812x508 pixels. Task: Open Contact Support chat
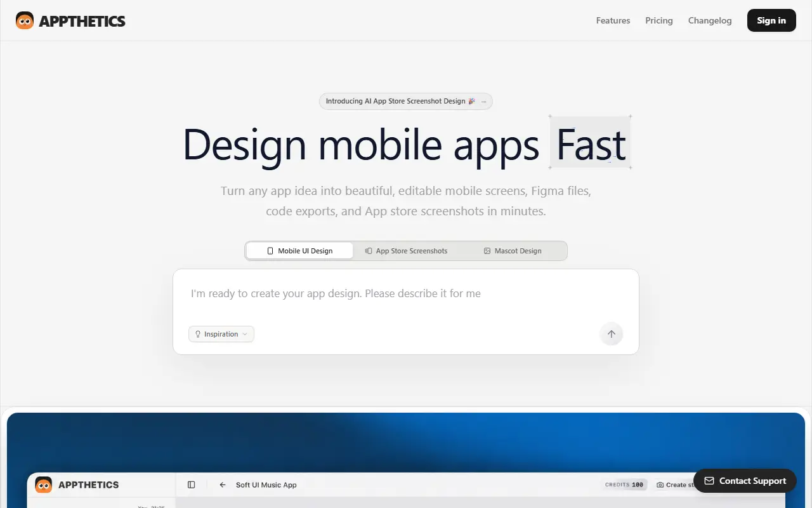745,481
